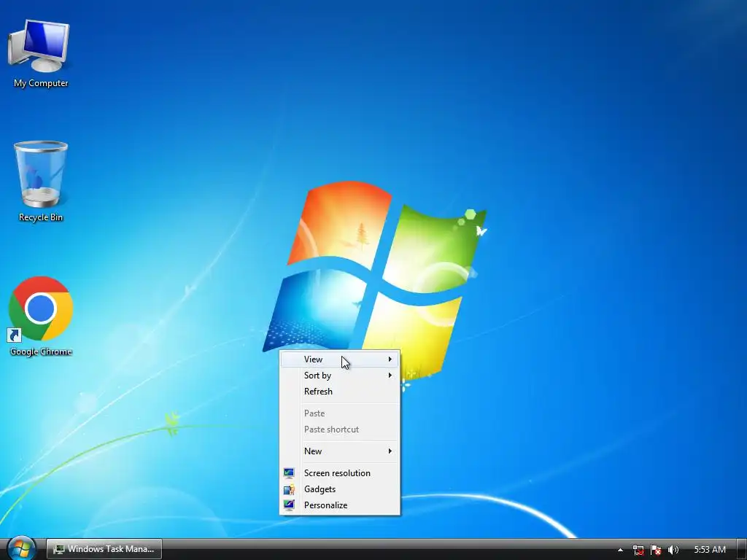Choose Refresh from the context menu

click(x=340, y=392)
